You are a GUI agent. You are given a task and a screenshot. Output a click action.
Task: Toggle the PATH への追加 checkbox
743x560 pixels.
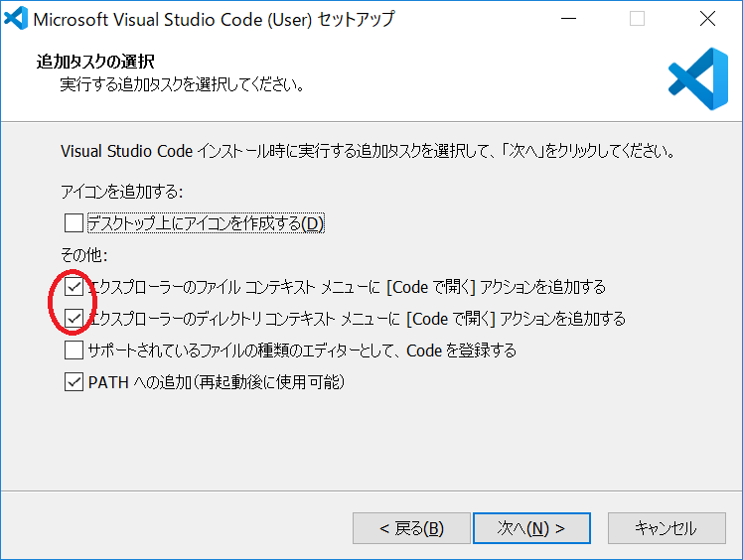click(74, 382)
